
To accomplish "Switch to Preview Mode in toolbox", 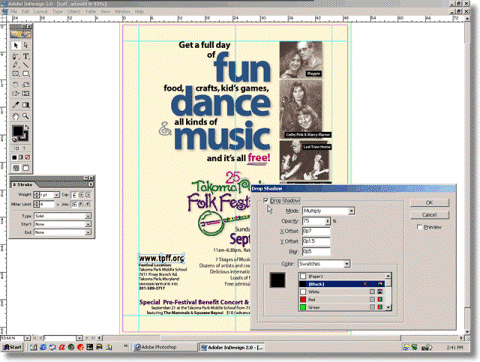I will pyautogui.click(x=26, y=168).
